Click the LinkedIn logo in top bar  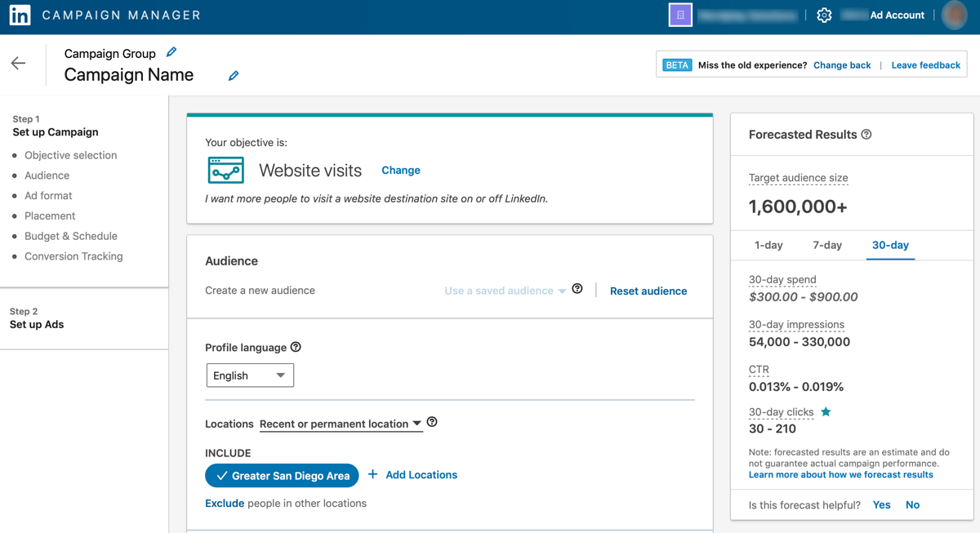[20, 14]
